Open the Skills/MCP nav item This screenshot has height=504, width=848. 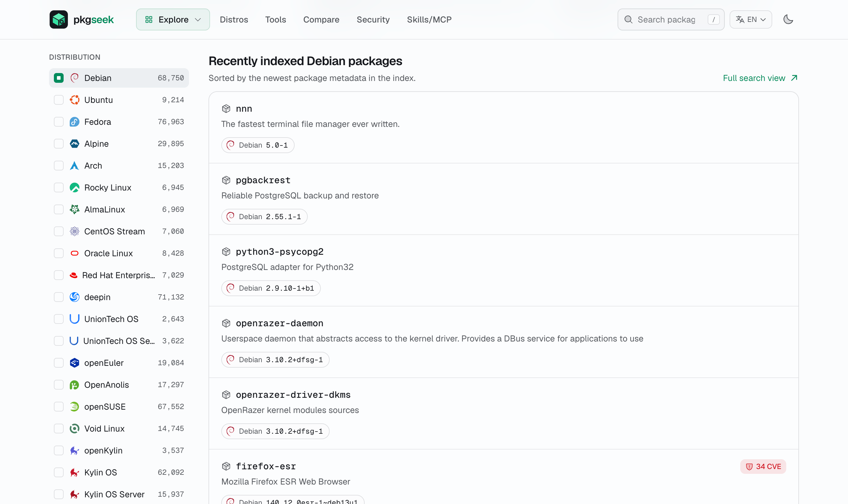pos(429,19)
